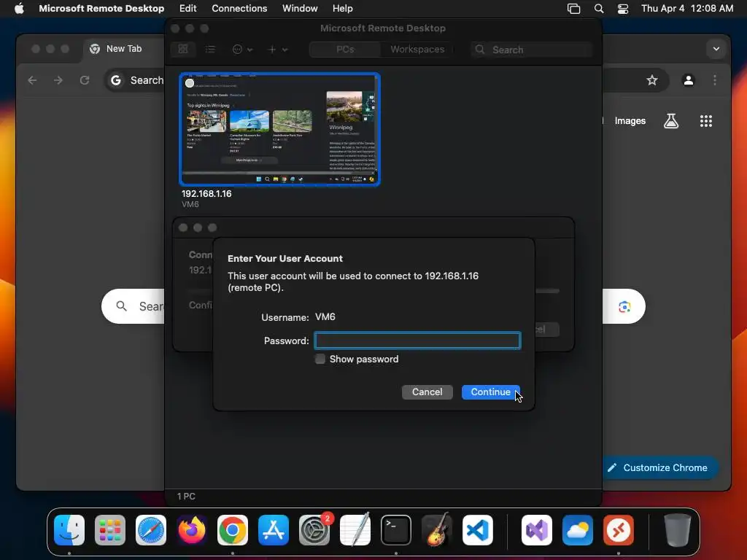Open the plus add-PC dropdown
Viewport: 747px width, 560px height.
tap(278, 50)
